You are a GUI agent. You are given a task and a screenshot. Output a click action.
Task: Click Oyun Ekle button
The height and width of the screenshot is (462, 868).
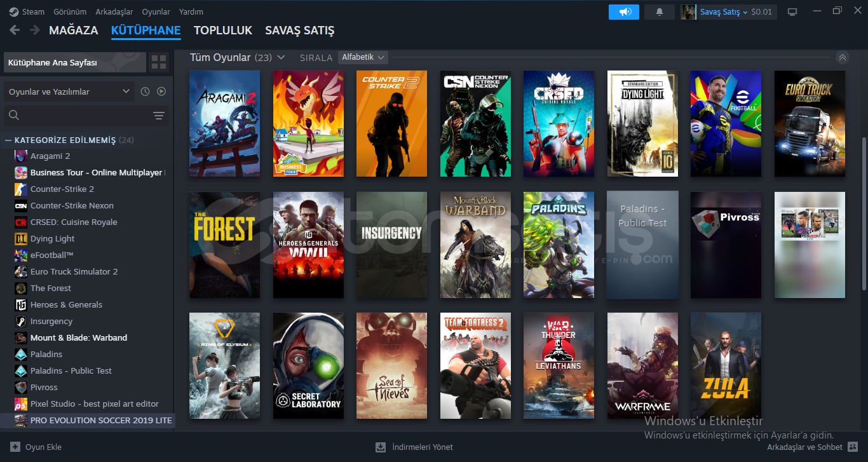click(x=36, y=447)
